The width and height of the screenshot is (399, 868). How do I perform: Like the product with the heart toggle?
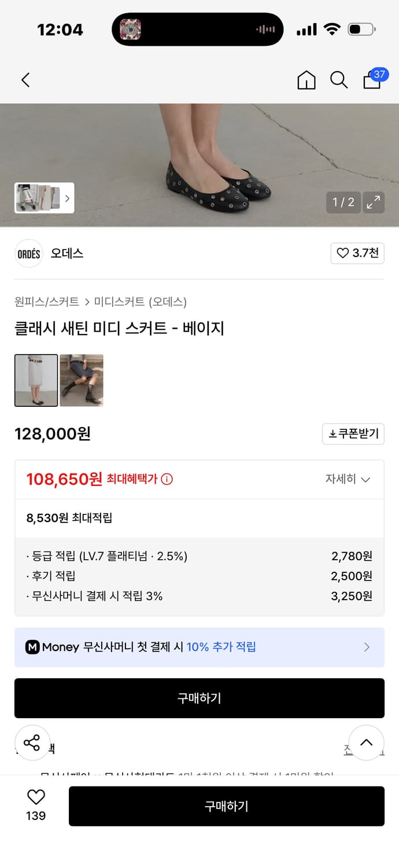tap(36, 798)
